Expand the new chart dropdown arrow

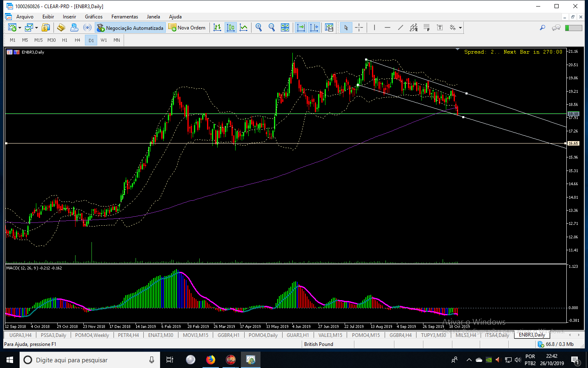pos(20,28)
